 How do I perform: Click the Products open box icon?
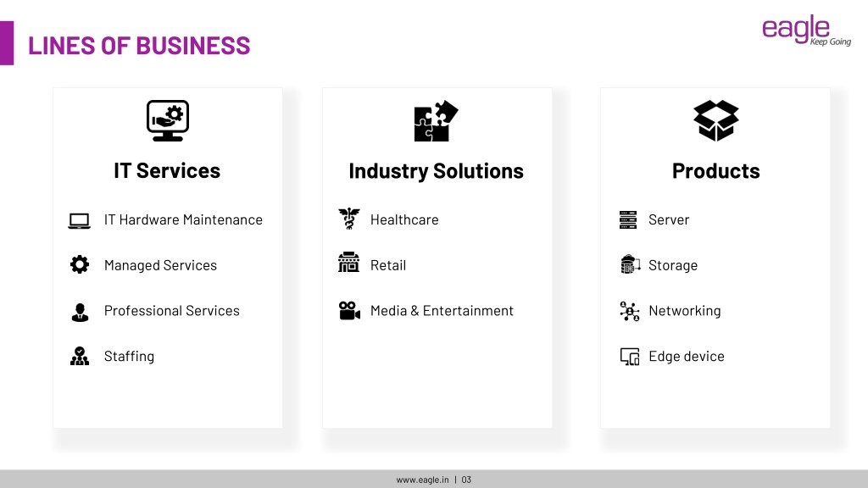(x=715, y=120)
